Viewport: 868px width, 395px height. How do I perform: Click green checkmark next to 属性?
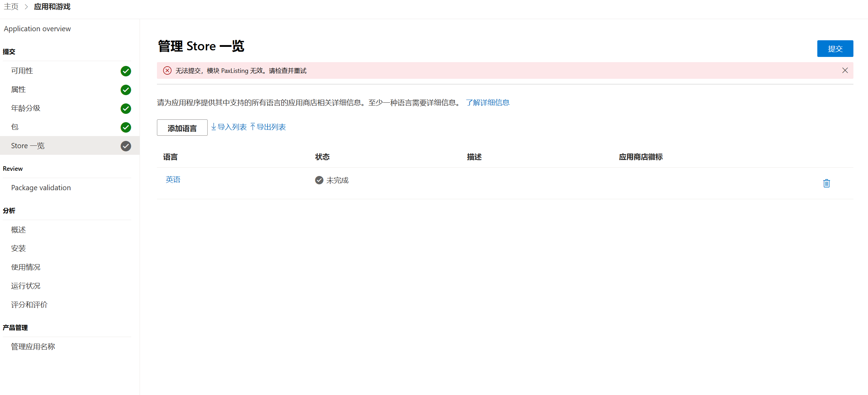click(126, 90)
